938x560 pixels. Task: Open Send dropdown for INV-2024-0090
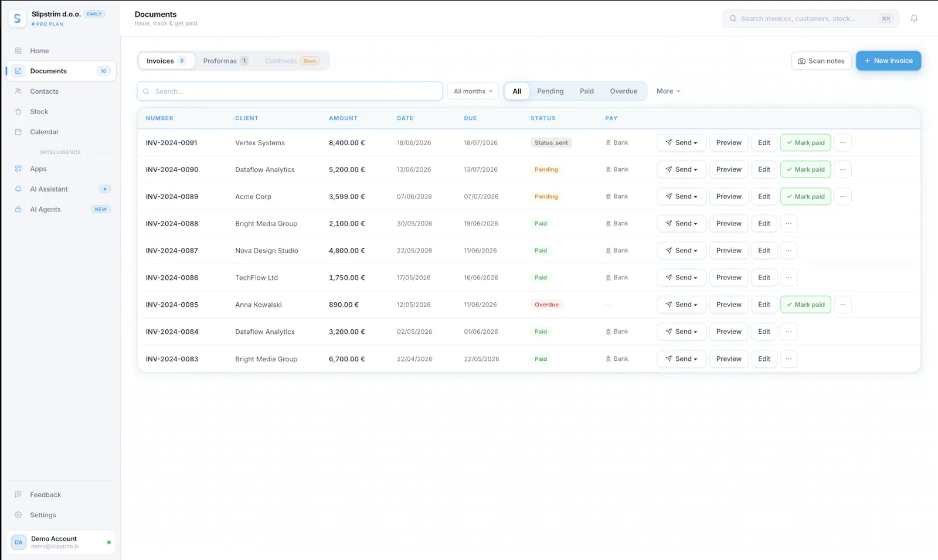pos(681,169)
